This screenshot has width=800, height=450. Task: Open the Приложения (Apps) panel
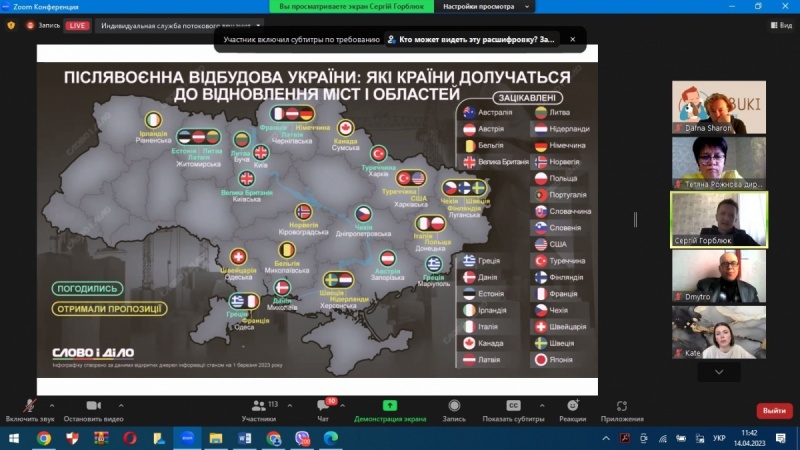(x=622, y=409)
